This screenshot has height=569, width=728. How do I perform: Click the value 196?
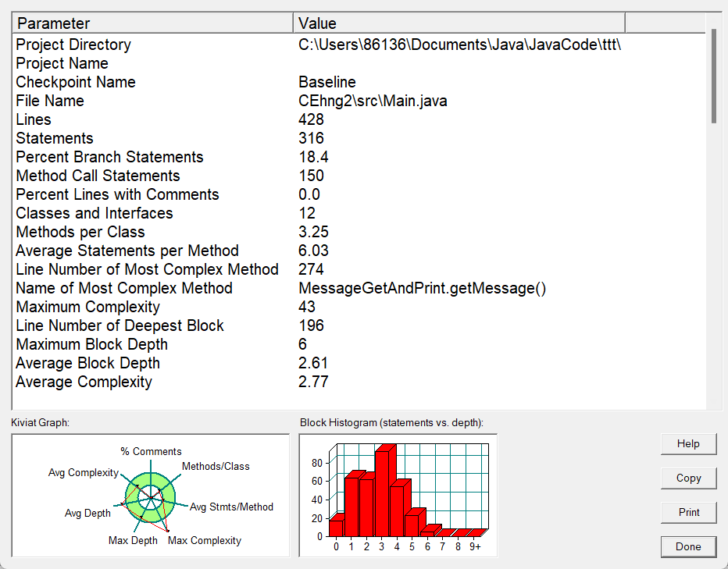point(311,325)
